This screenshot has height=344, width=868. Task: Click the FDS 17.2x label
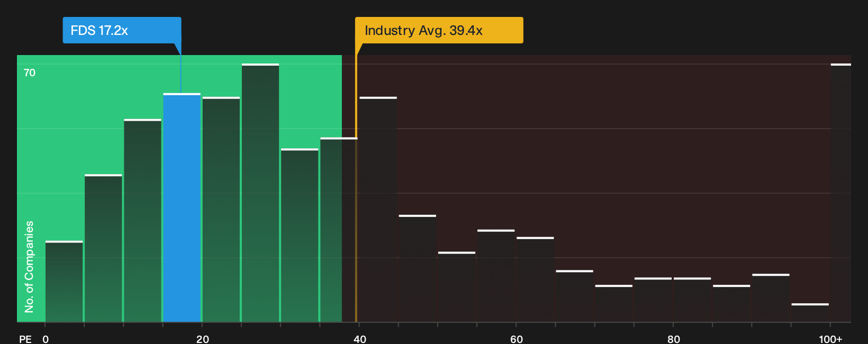pyautogui.click(x=122, y=30)
